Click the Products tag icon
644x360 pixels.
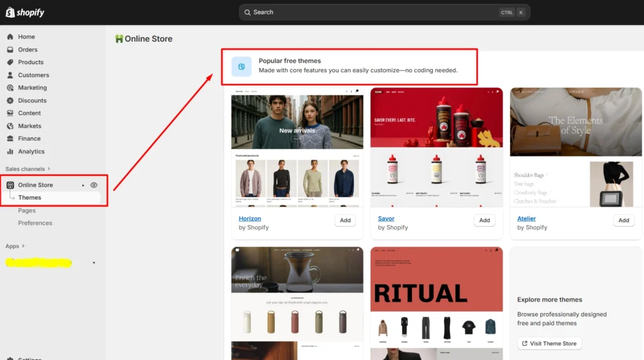pos(10,62)
